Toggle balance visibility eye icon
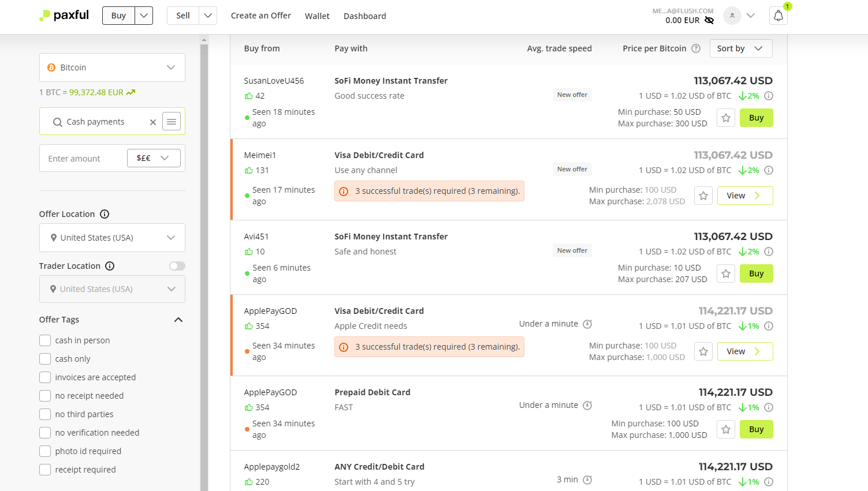Viewport: 868px width, 491px height. coord(709,20)
